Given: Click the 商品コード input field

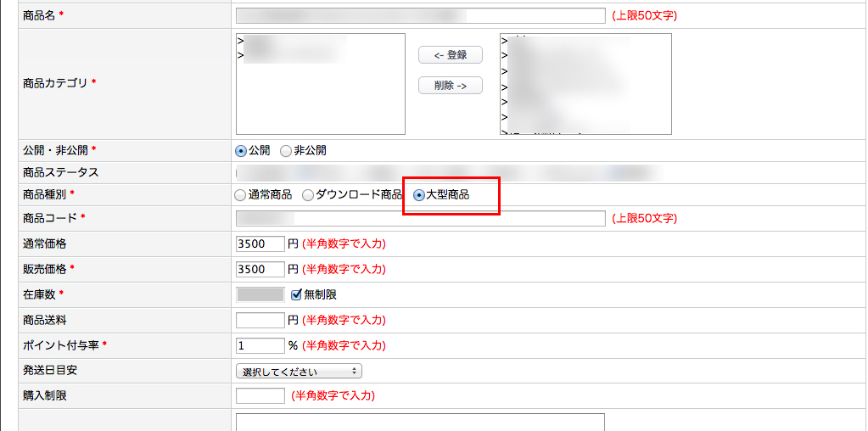Looking at the screenshot, I should (x=419, y=218).
